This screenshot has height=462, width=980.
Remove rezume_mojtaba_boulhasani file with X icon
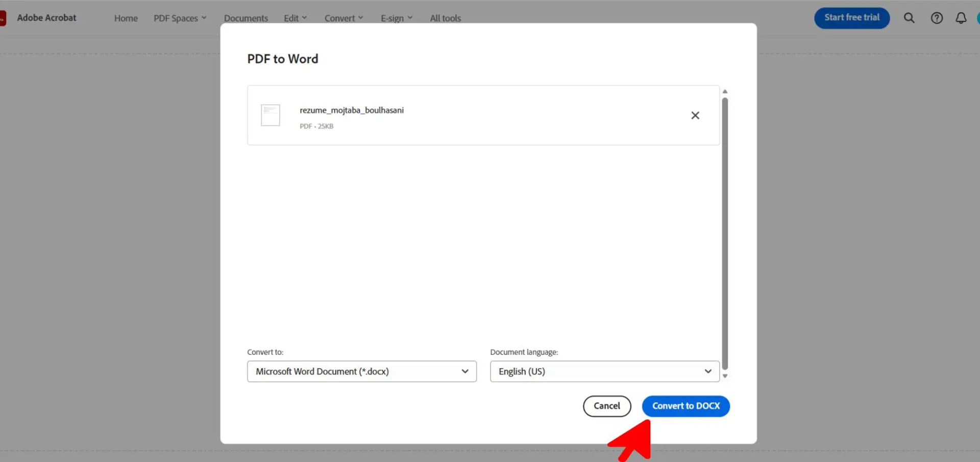coord(695,115)
